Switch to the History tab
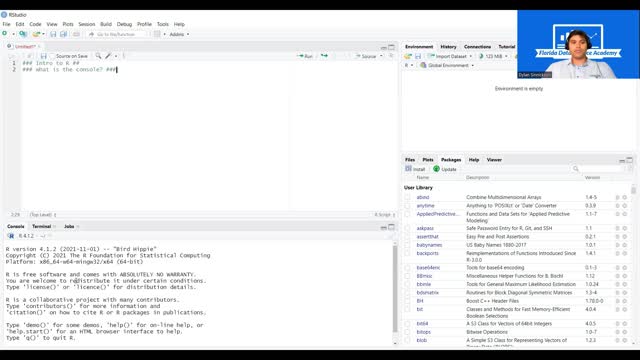The image size is (640, 360). (448, 47)
